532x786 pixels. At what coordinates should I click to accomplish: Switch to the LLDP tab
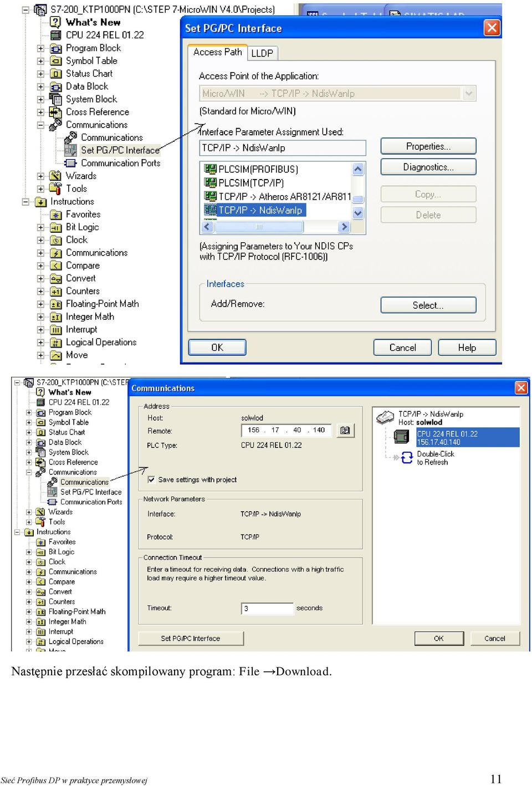click(262, 53)
